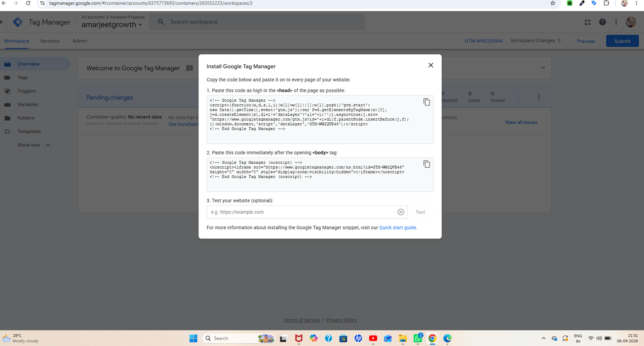Open the account avatar in Tag Manager header

[x=631, y=22]
